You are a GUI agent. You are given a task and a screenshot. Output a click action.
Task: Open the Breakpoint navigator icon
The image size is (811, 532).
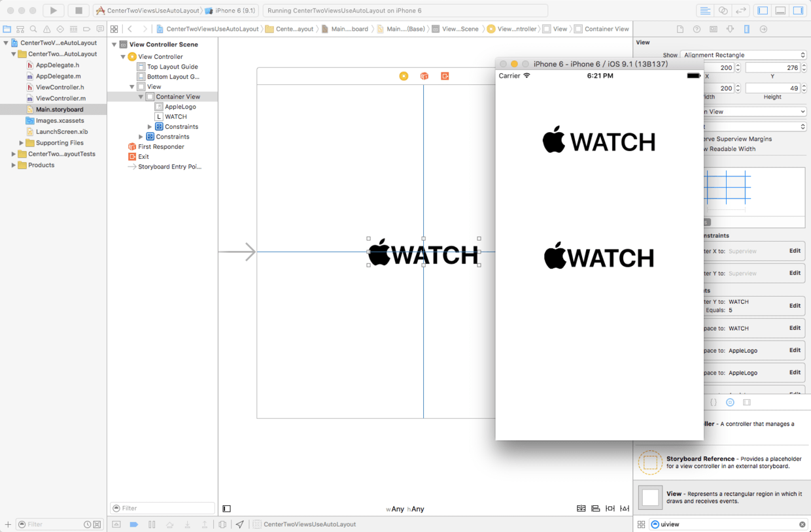click(x=87, y=29)
